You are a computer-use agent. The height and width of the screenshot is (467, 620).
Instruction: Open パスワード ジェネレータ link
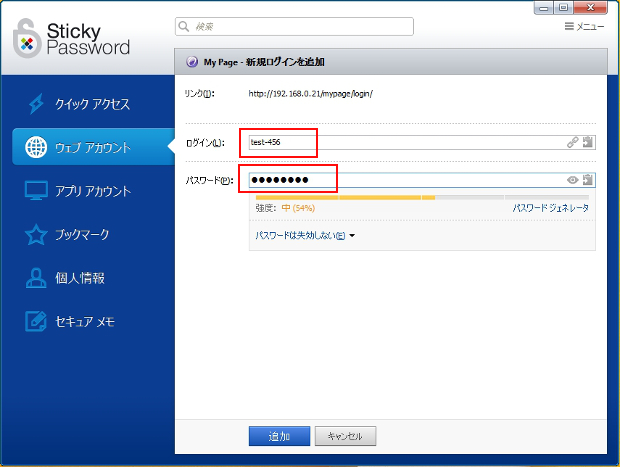[551, 208]
